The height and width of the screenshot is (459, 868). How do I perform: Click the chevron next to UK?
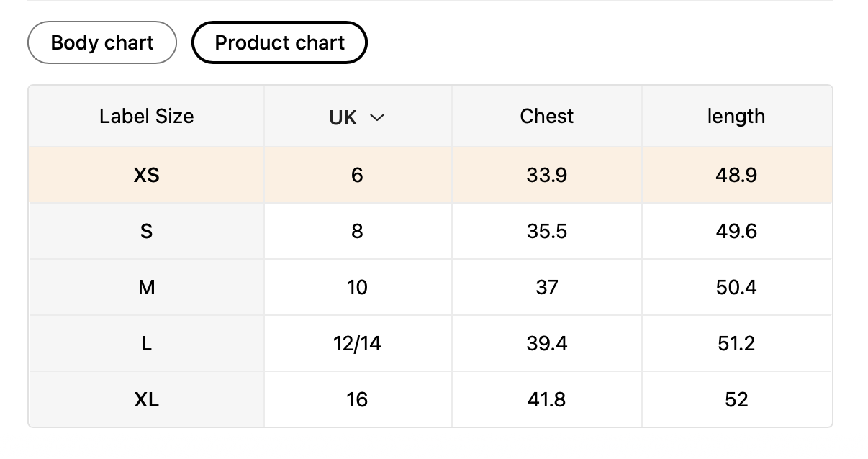click(x=377, y=117)
